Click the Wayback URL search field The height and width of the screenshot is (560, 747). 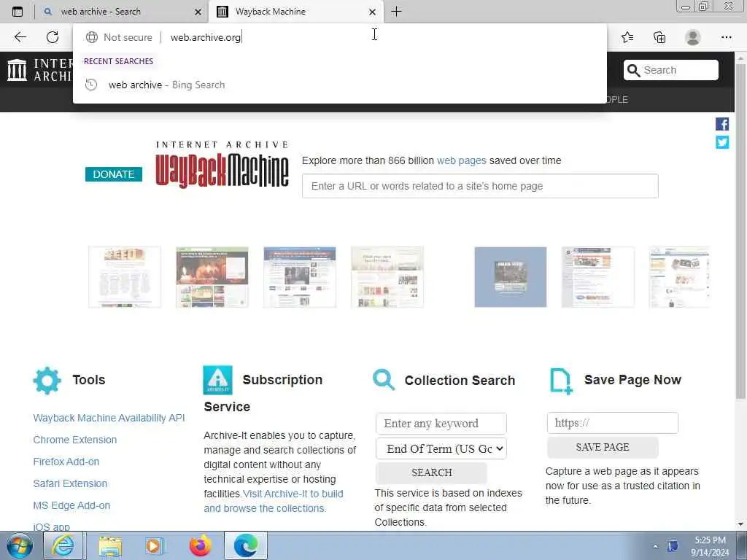coord(480,186)
